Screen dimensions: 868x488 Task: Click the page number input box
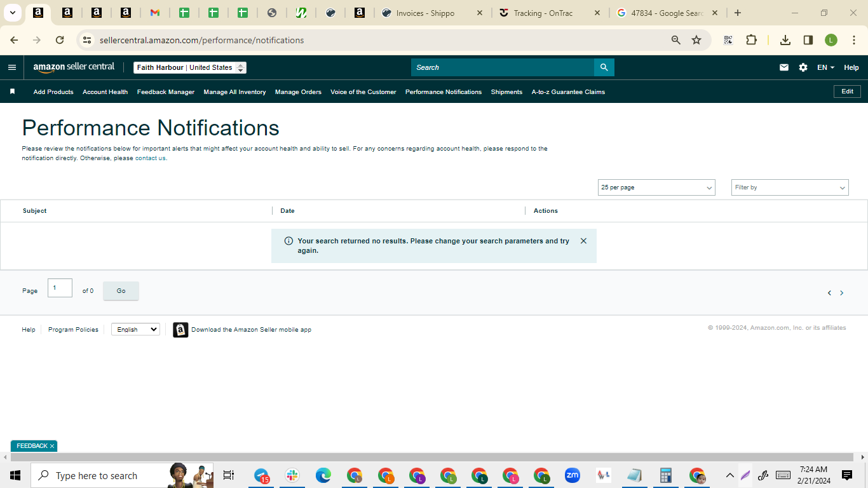pos(60,288)
